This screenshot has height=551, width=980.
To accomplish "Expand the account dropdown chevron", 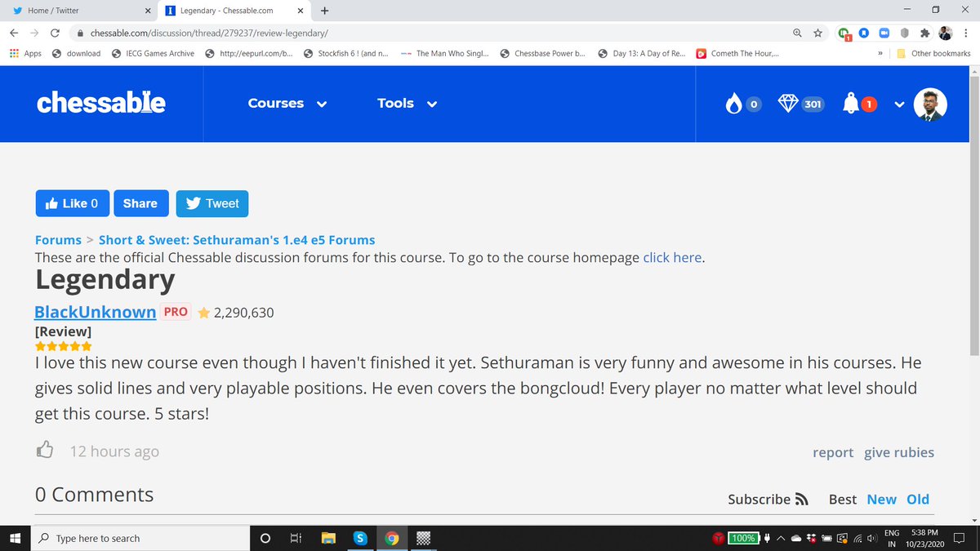I will [899, 104].
